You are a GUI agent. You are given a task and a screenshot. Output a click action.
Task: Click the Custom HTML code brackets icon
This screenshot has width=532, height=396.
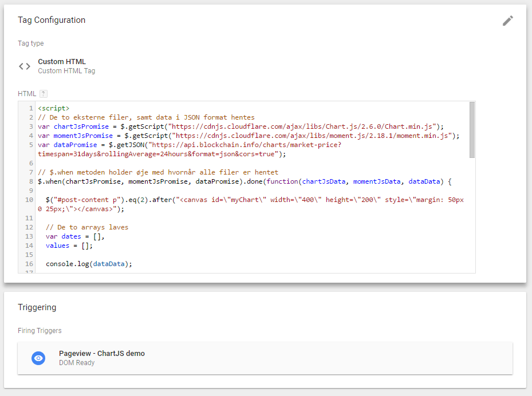[25, 66]
